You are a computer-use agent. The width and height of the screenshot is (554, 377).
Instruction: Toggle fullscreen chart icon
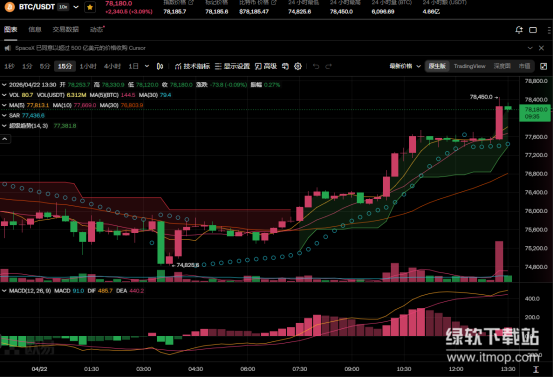544,66
